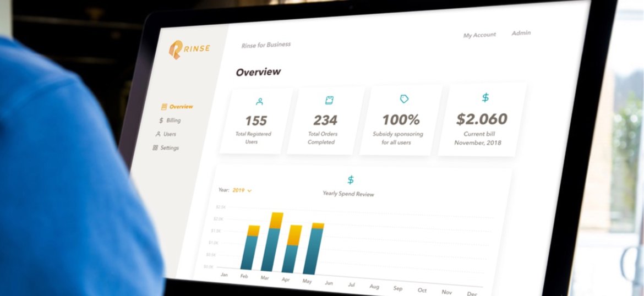This screenshot has height=296, width=644.
Task: Click the $2.060 amount value
Action: click(482, 119)
